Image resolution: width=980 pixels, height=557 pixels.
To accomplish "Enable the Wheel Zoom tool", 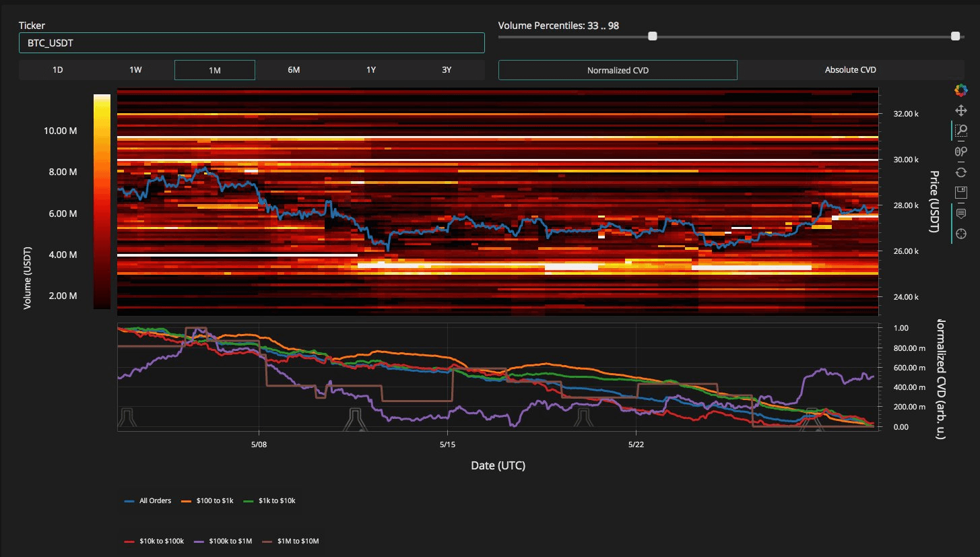I will [x=961, y=152].
